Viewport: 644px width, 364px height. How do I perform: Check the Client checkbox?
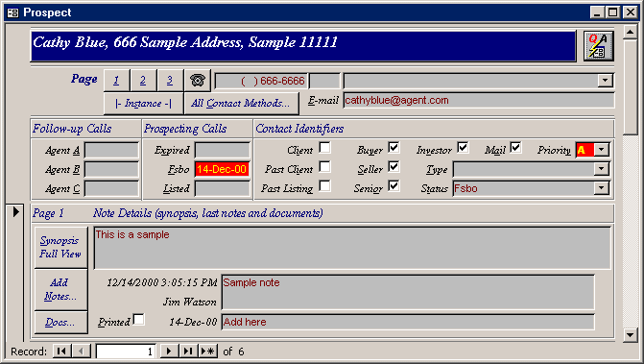pos(324,148)
